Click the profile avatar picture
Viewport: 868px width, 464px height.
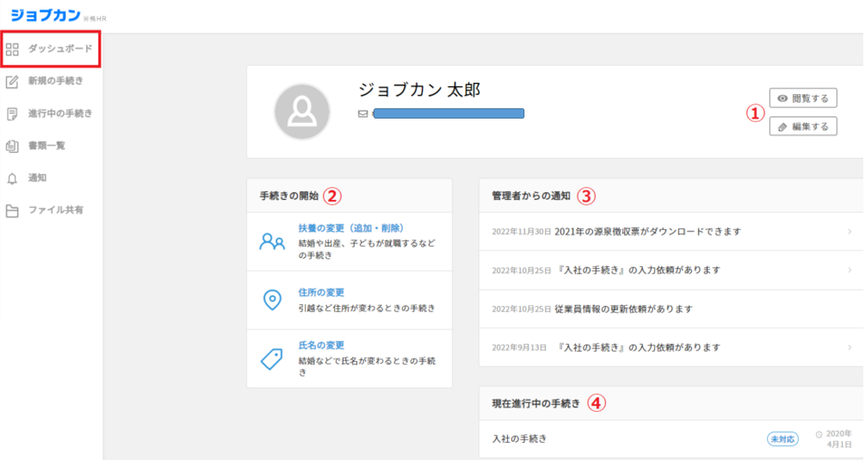coord(301,112)
